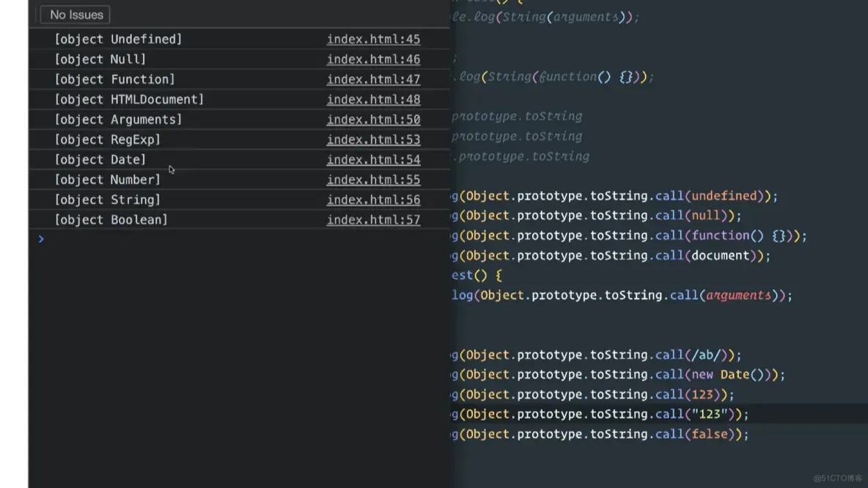Screen dimensions: 868x488
Task: Place cursor on the toString.call("123") code line
Action: tap(601, 415)
